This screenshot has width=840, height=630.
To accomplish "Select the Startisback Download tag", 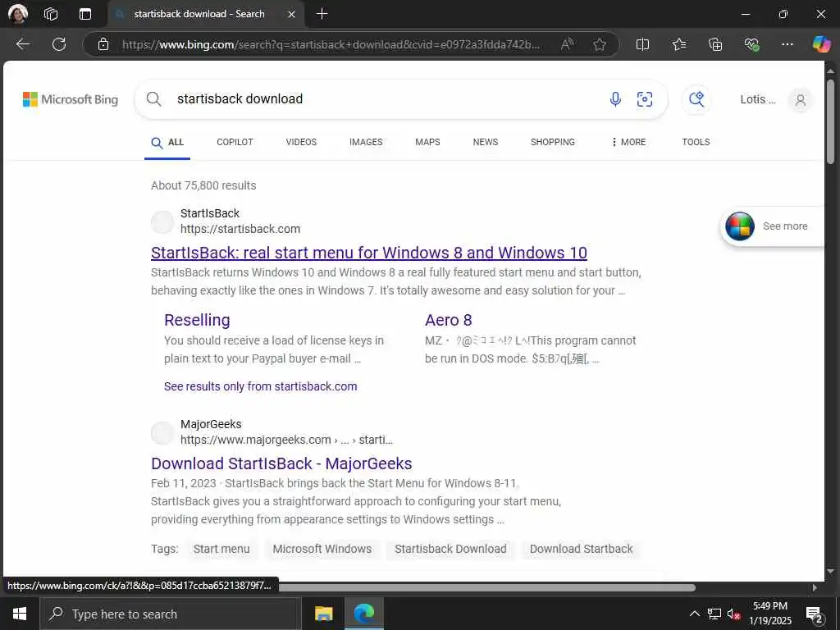I will (x=450, y=549).
